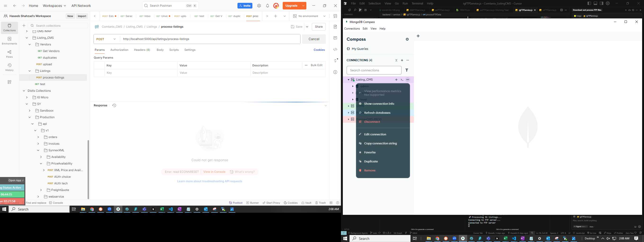Add a new connection in Compass
Viewport: 644px width, 242px height.
click(402, 60)
